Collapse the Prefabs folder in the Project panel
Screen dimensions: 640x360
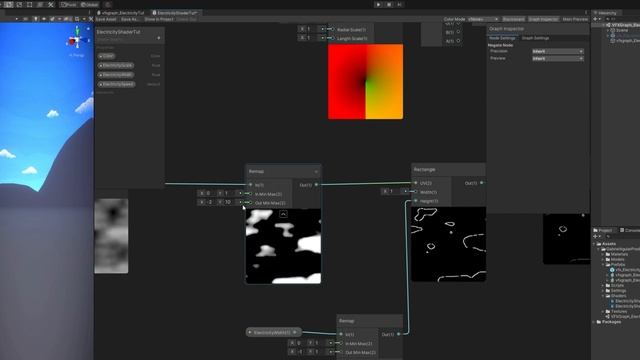click(x=603, y=264)
